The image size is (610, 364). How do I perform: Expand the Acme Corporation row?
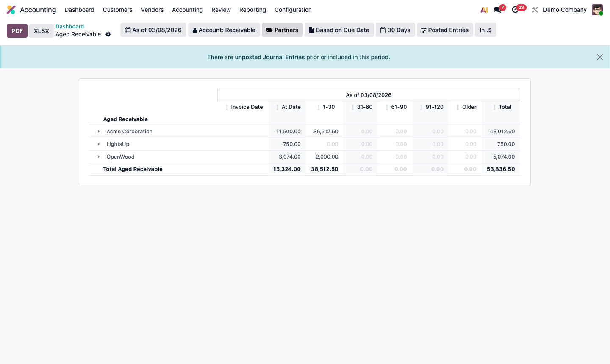[99, 131]
